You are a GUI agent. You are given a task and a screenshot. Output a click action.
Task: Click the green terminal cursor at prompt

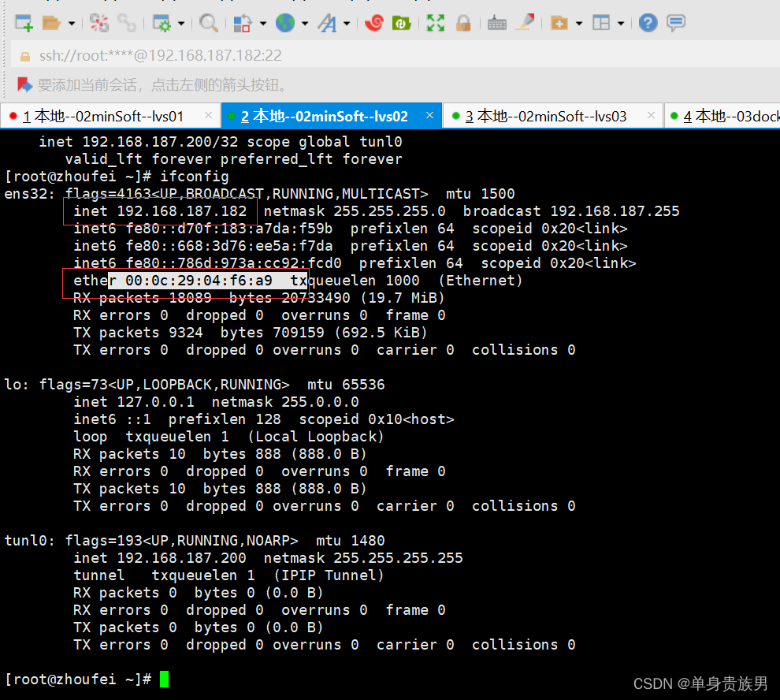pyautogui.click(x=164, y=679)
